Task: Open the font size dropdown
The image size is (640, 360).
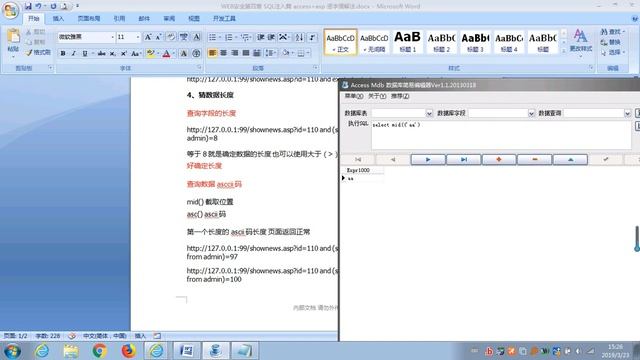Action: pyautogui.click(x=138, y=37)
